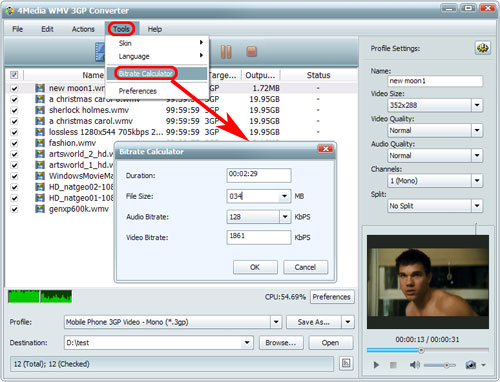Choose Preferences in the Tools menu
500x382 pixels.
coord(157,91)
